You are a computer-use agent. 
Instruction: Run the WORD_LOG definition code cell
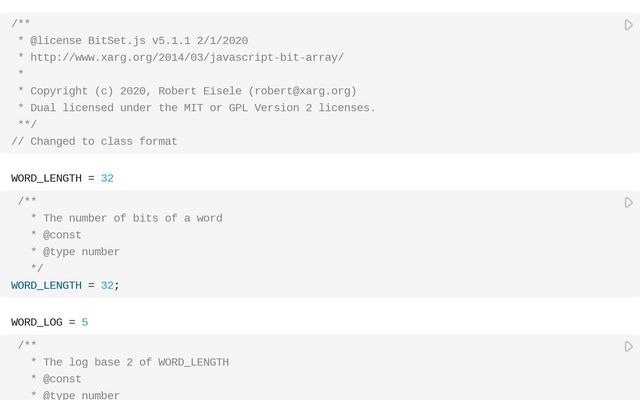click(x=629, y=346)
